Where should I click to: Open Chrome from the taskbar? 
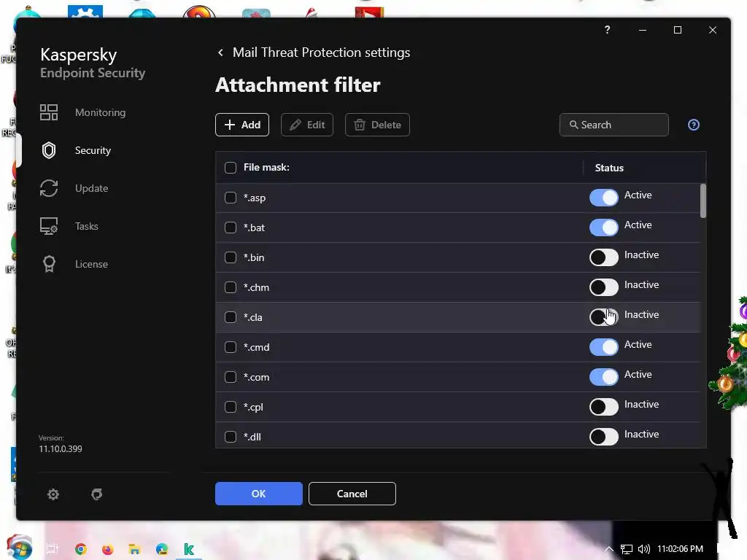pos(80,549)
